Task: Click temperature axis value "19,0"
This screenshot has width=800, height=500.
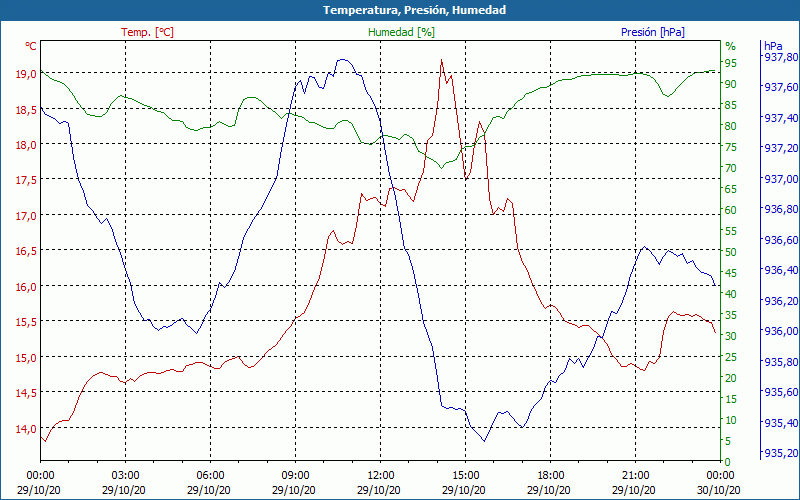Action: (26, 74)
